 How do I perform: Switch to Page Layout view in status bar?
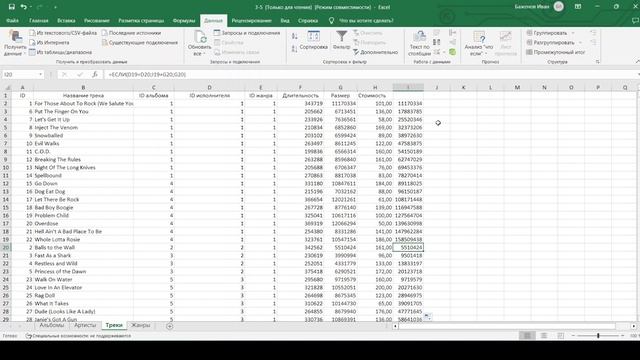point(544,336)
